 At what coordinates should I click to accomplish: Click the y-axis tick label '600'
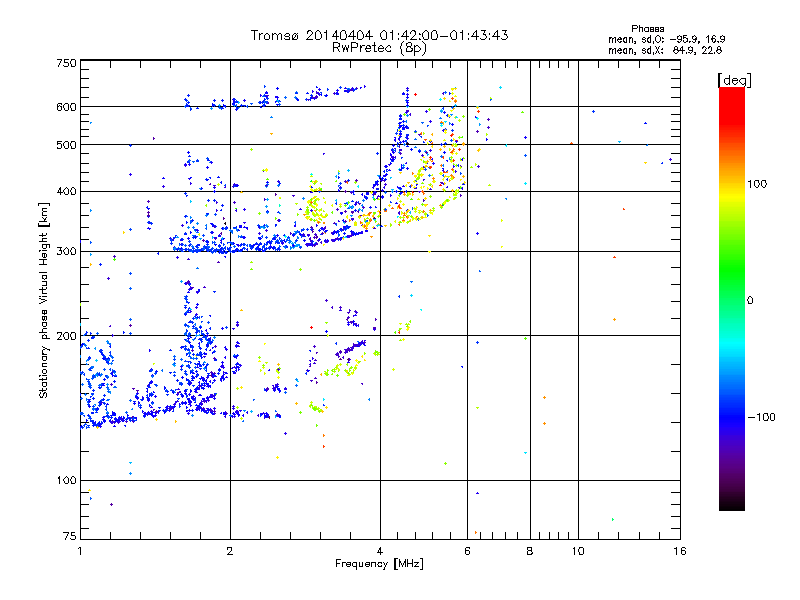coord(66,107)
